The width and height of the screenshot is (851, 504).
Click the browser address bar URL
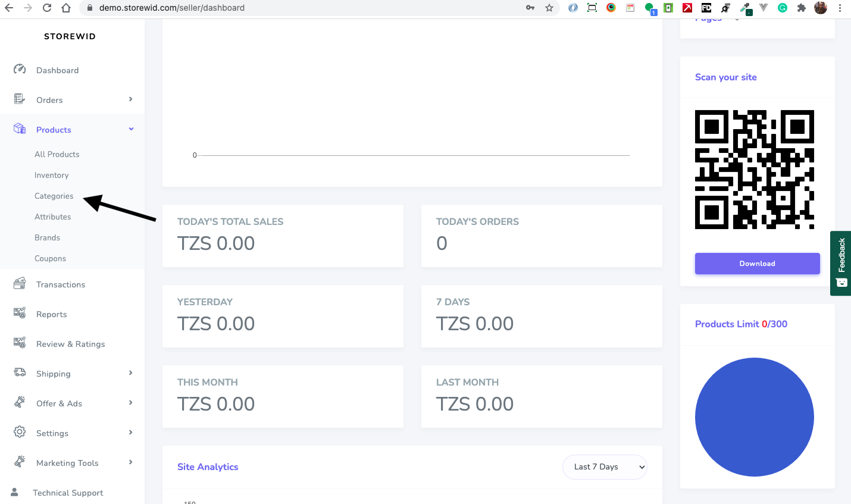click(172, 8)
